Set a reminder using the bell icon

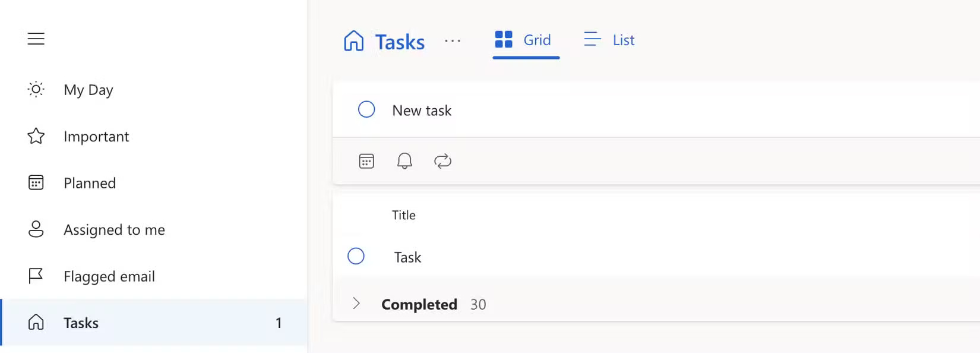[404, 161]
